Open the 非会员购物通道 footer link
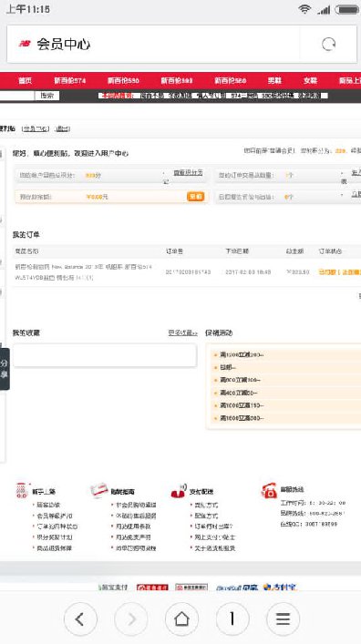The height and width of the screenshot is (644, 361). pyautogui.click(x=136, y=505)
